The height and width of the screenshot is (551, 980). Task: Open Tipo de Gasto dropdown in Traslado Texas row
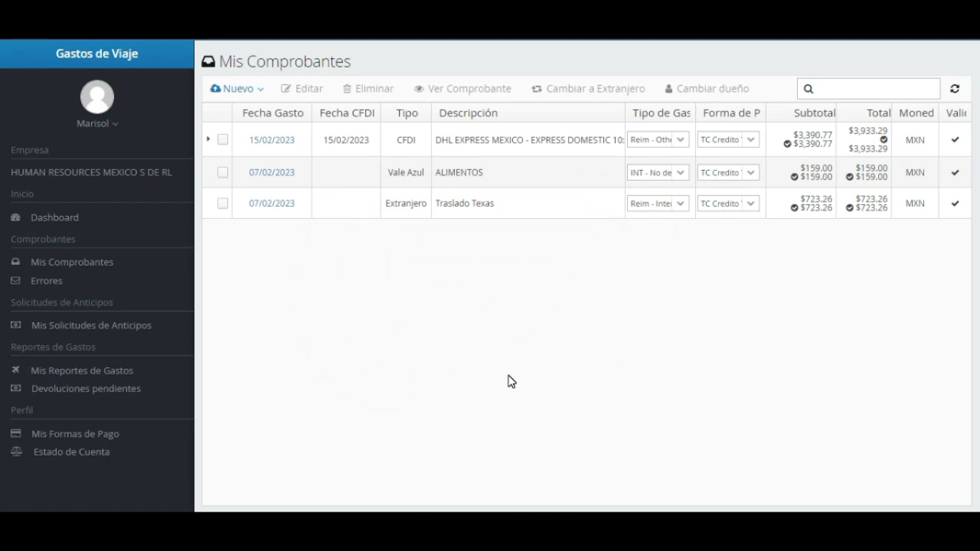click(x=658, y=203)
